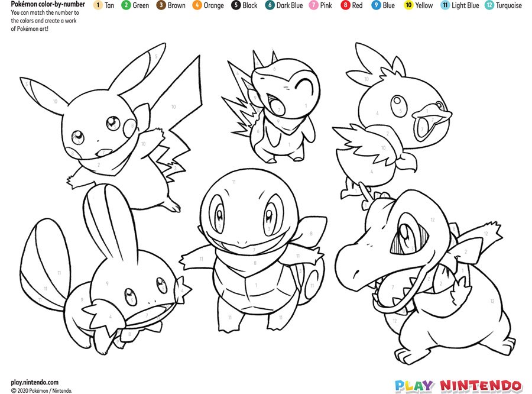532x394 pixels.
Task: Select the Totodile drawing
Action: click(426, 273)
